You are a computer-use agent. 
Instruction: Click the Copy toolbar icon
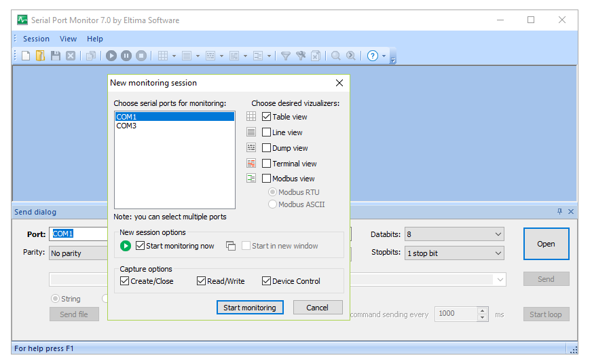(91, 56)
